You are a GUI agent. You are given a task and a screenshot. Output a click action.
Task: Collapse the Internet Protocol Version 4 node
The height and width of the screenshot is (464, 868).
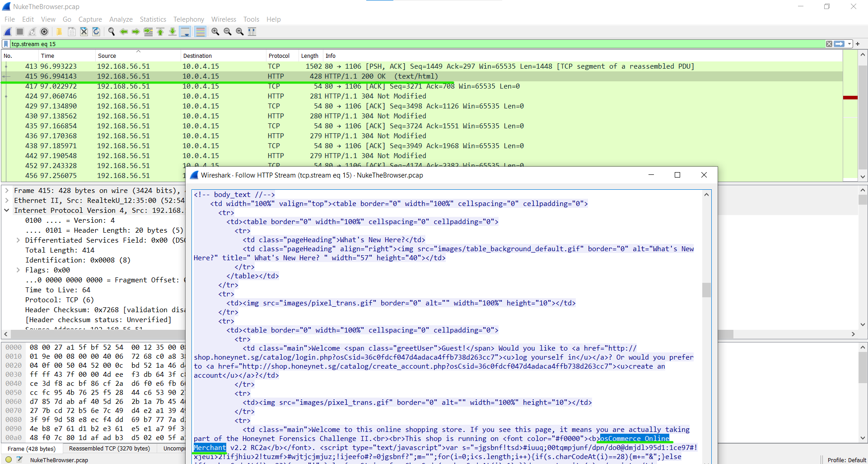tap(7, 211)
